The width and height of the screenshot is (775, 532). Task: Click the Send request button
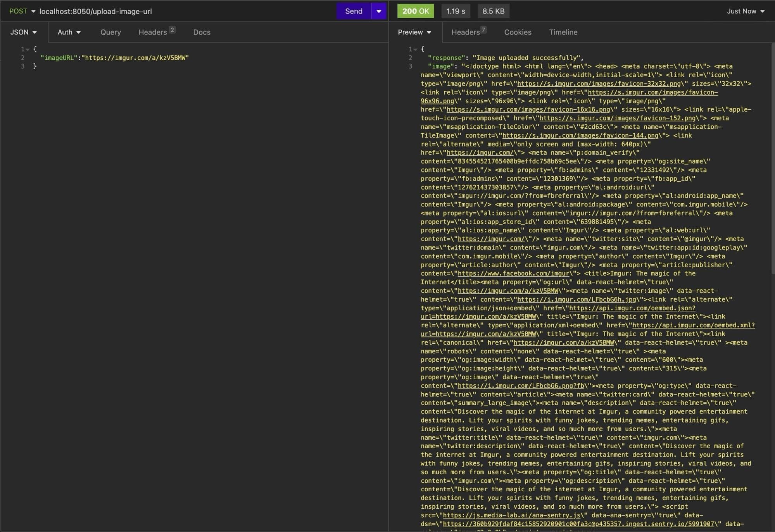click(354, 11)
